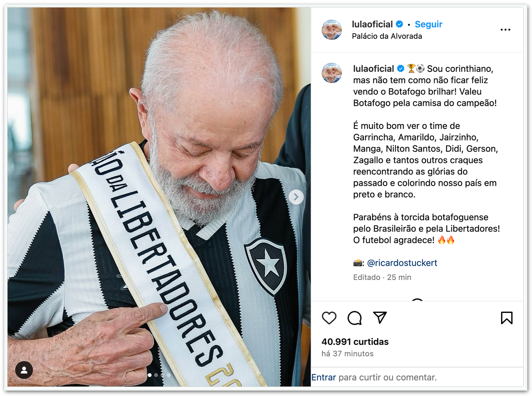Click Entrar to log in
Viewport: 532px width, 396px height.
pos(324,377)
